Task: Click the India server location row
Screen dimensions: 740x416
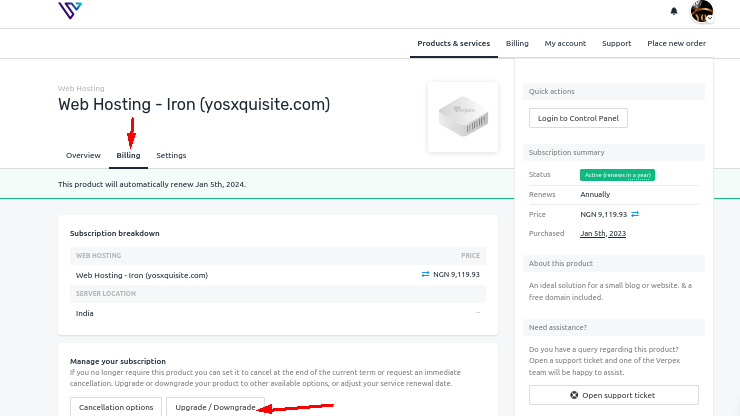Action: pos(278,313)
